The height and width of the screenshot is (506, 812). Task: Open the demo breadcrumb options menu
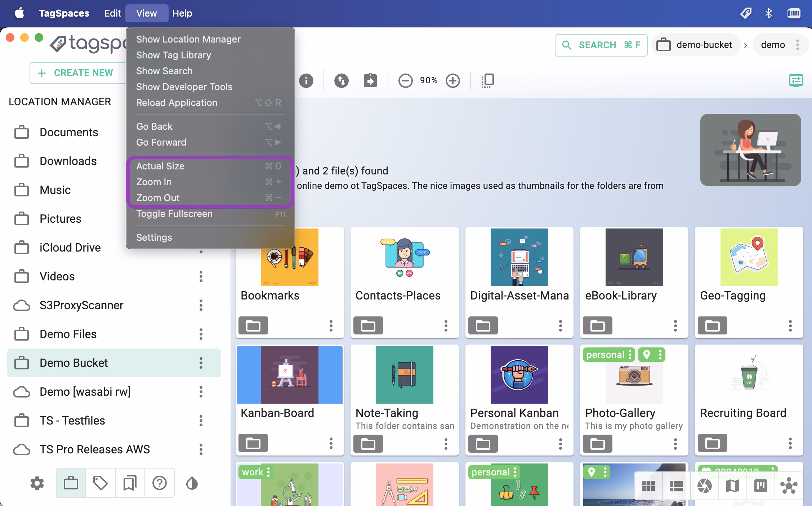[797, 45]
